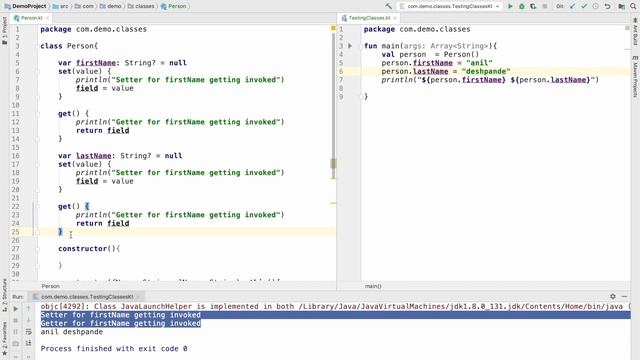The image size is (640, 360).
Task: Collapse the constructor fold at line 27
Action: pyautogui.click(x=37, y=249)
